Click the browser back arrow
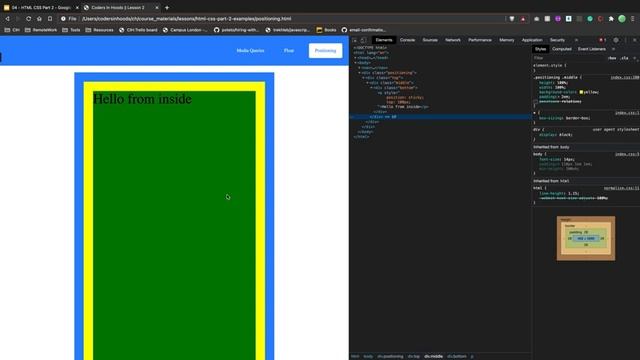Image resolution: width=640 pixels, height=360 pixels. pyautogui.click(x=7, y=19)
